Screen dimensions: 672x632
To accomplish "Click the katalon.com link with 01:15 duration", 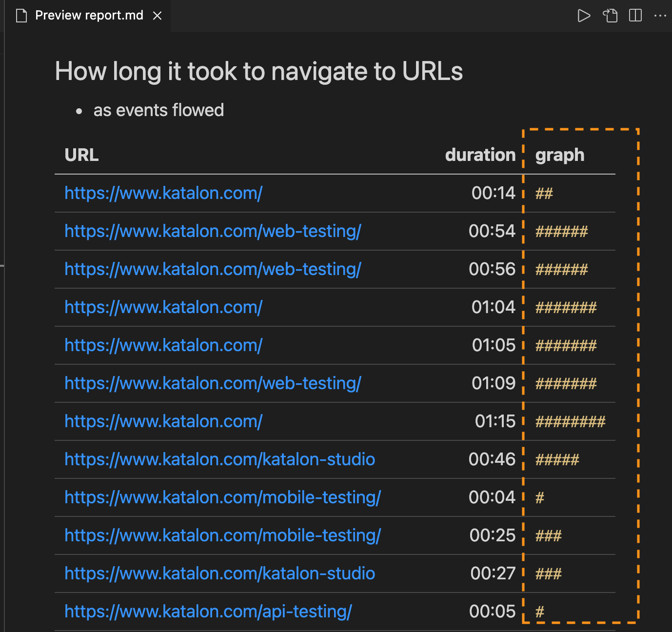I will [163, 421].
